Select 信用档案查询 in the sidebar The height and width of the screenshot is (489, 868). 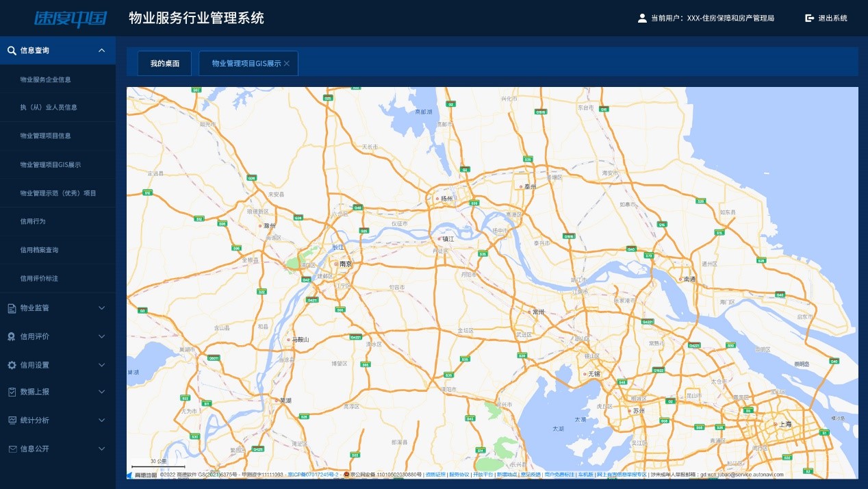[39, 250]
